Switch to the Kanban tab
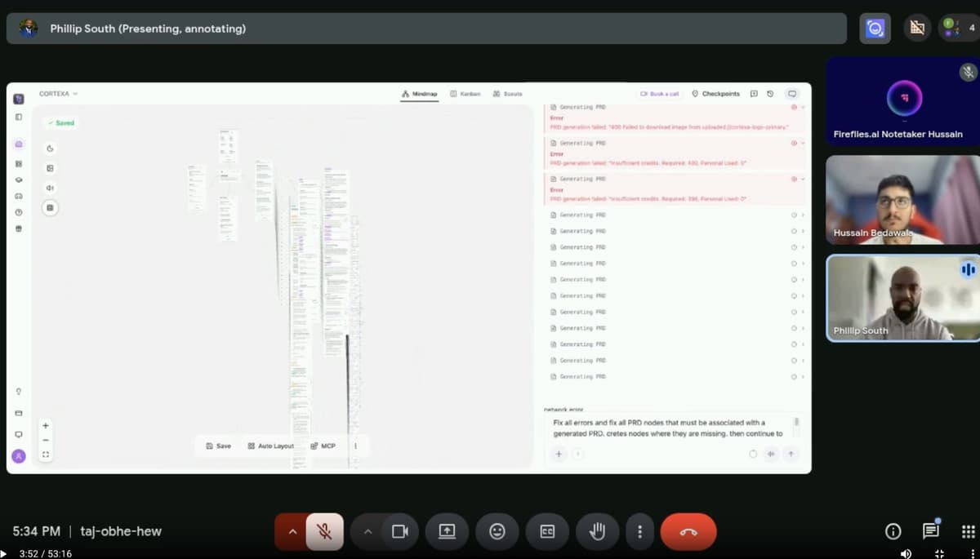The image size is (980, 559). tap(465, 93)
